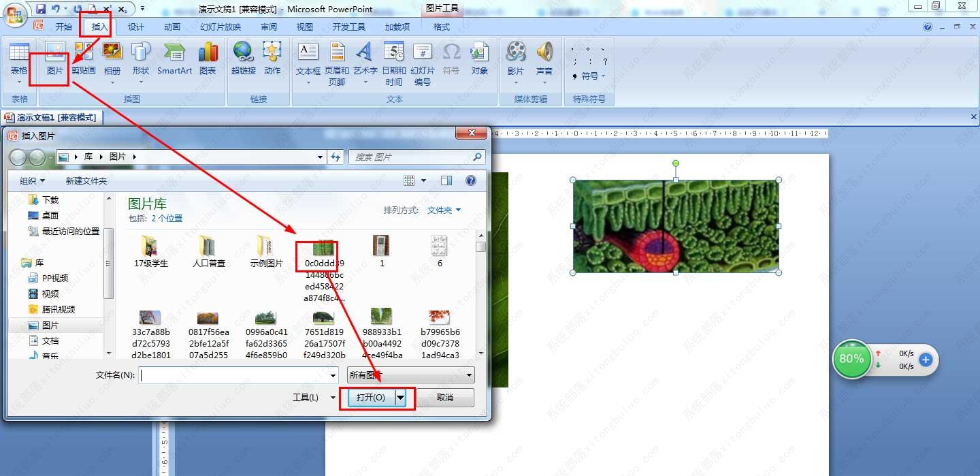Click the 剪贴画 clip art icon
This screenshot has width=980, height=476.
click(84, 59)
